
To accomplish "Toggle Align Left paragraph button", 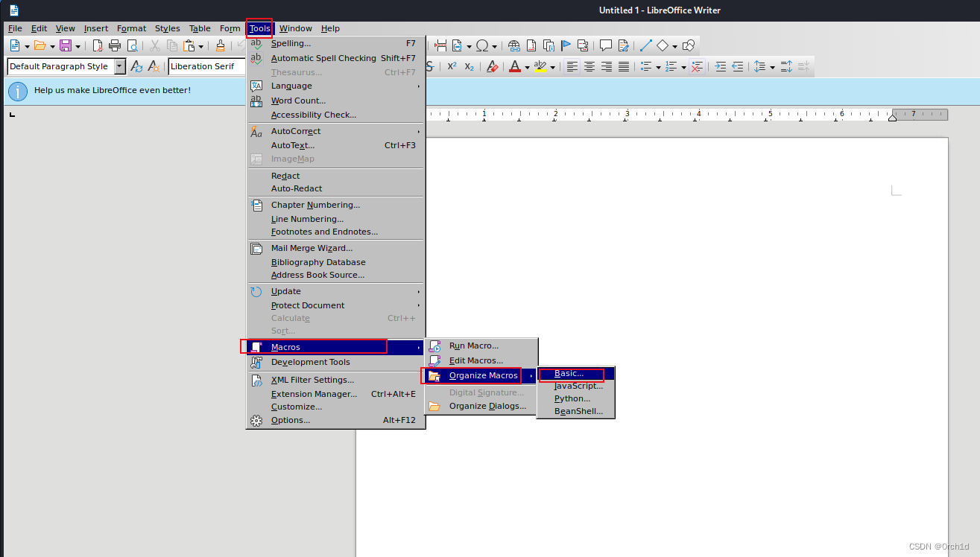I will [572, 66].
